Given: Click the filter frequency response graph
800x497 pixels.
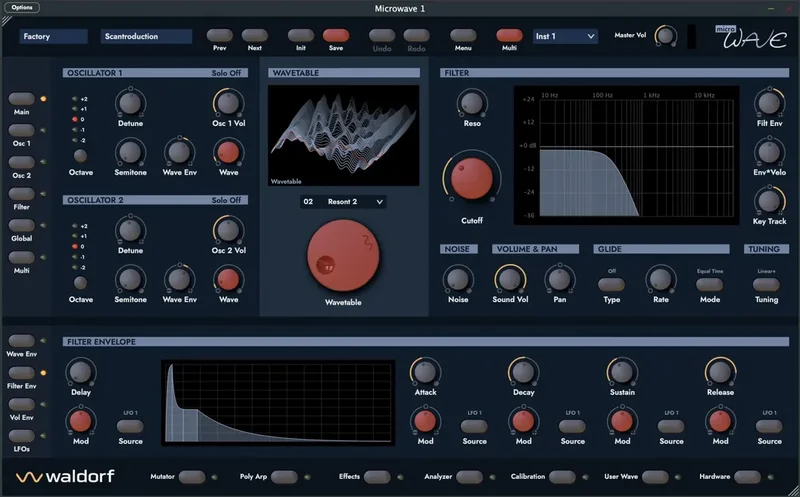Looking at the screenshot, I should [627, 155].
